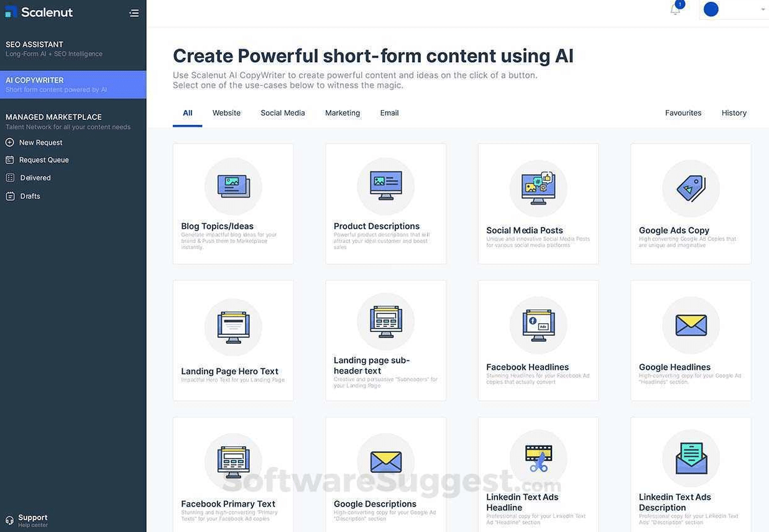Image resolution: width=769 pixels, height=532 pixels.
Task: Open the Blog Topics/Ideas title
Action: pos(218,226)
